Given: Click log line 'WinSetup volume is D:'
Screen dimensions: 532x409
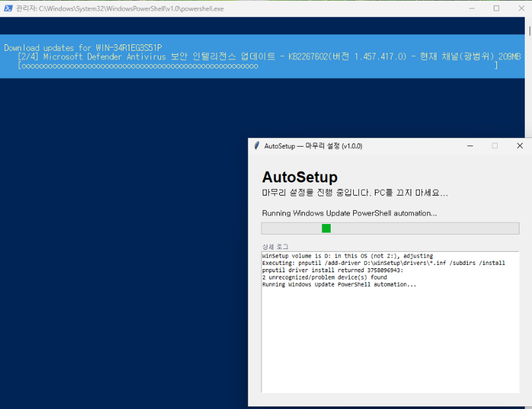Looking at the screenshot, I should coord(347,256).
